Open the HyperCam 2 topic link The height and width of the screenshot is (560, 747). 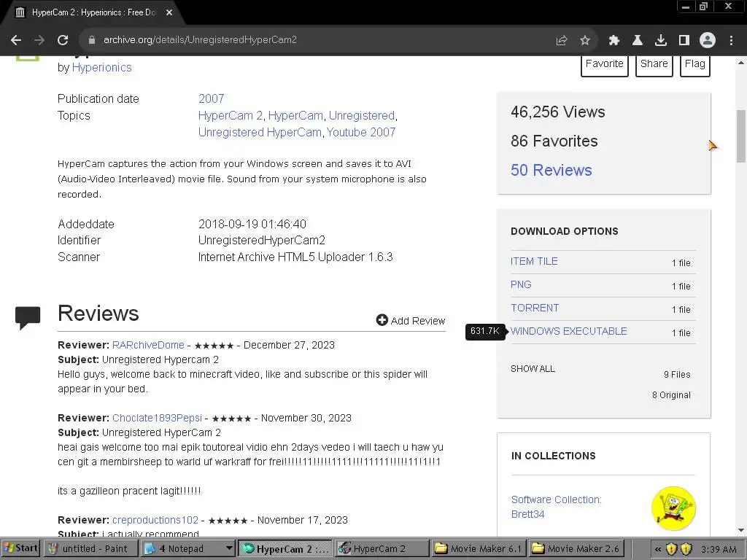[x=230, y=116]
